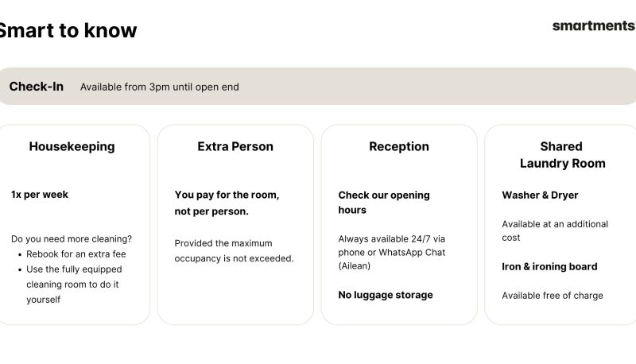Click Iron & ironing board heading
Screen dimensions: 636x364
549,266
